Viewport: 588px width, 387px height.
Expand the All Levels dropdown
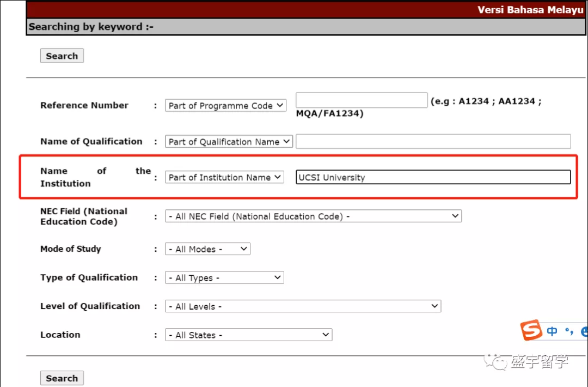[x=303, y=306]
